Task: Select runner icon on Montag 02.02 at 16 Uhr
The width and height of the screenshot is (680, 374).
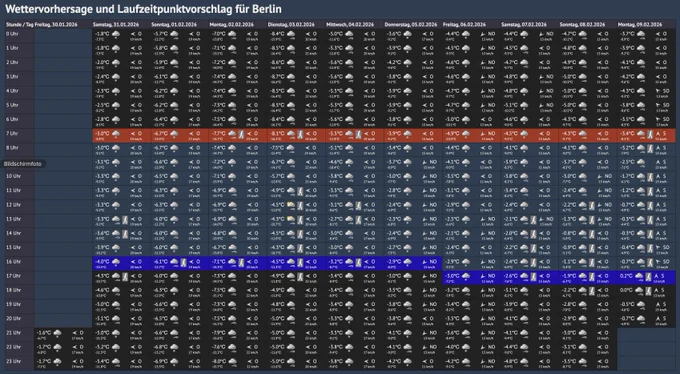Action: [242, 262]
